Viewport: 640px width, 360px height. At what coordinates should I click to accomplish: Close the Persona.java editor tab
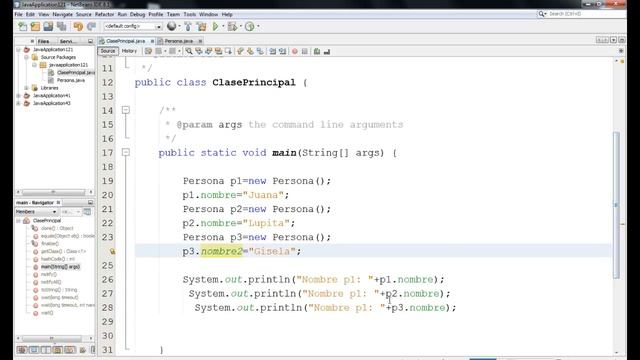point(200,41)
